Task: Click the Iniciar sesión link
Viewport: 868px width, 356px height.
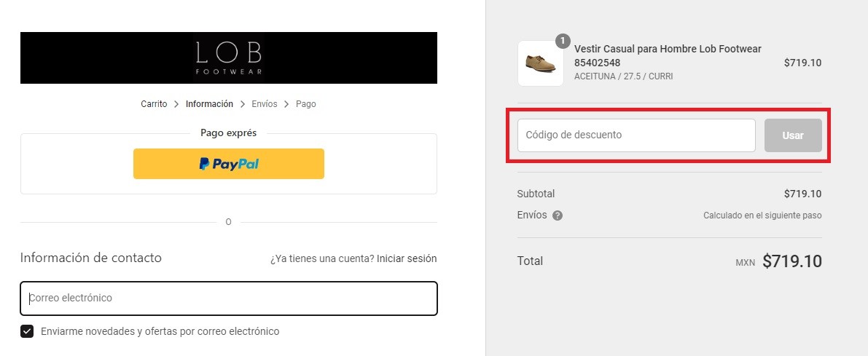Action: pyautogui.click(x=407, y=258)
